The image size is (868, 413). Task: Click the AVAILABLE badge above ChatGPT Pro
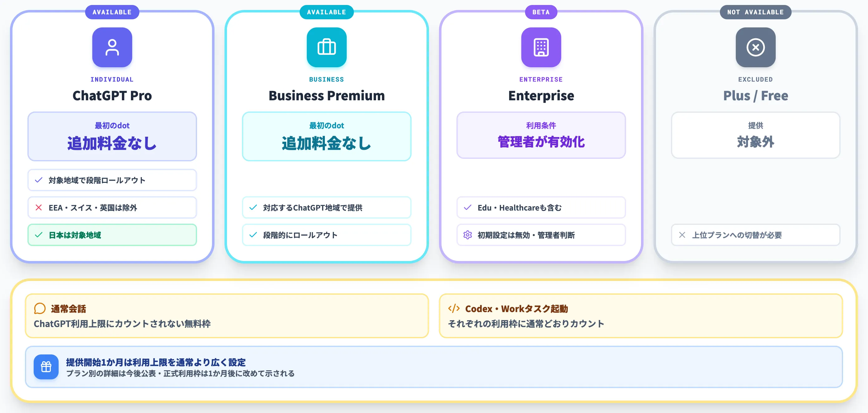tap(112, 12)
